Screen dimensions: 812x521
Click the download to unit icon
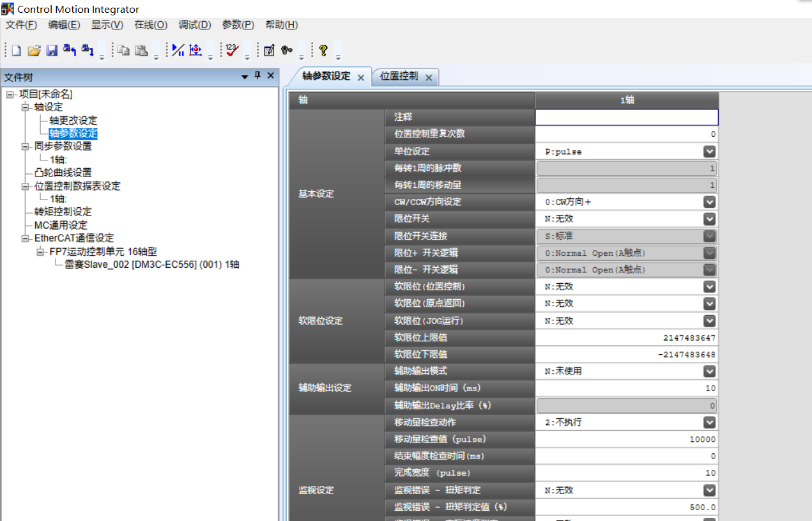click(x=88, y=50)
